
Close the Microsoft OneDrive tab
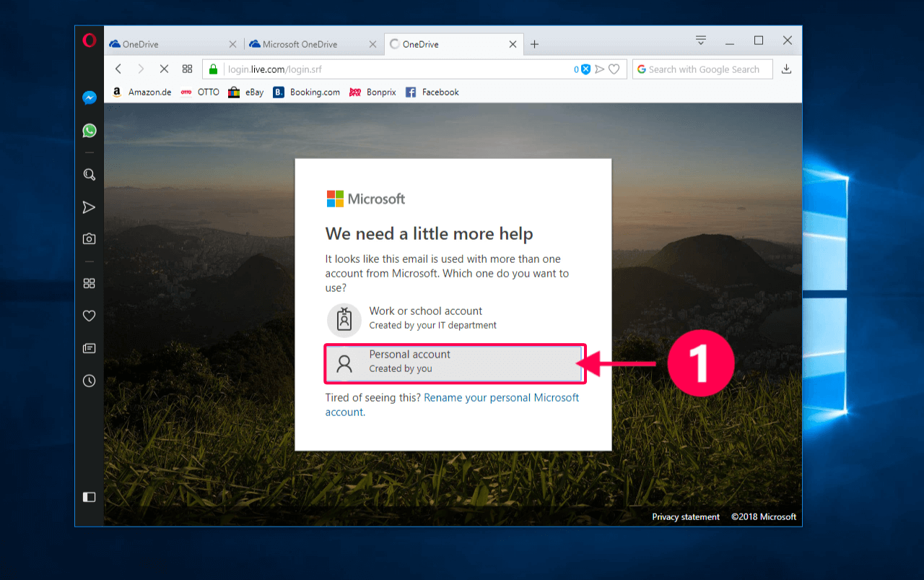coord(372,44)
